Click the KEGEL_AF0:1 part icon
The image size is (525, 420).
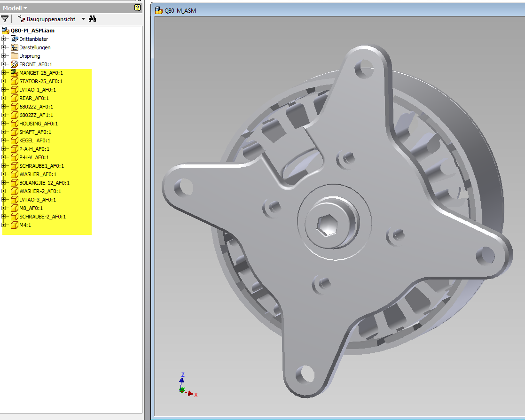coord(15,140)
